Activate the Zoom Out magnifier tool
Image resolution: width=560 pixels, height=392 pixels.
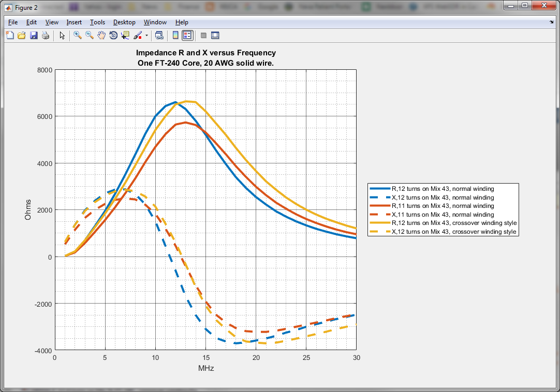pos(90,35)
